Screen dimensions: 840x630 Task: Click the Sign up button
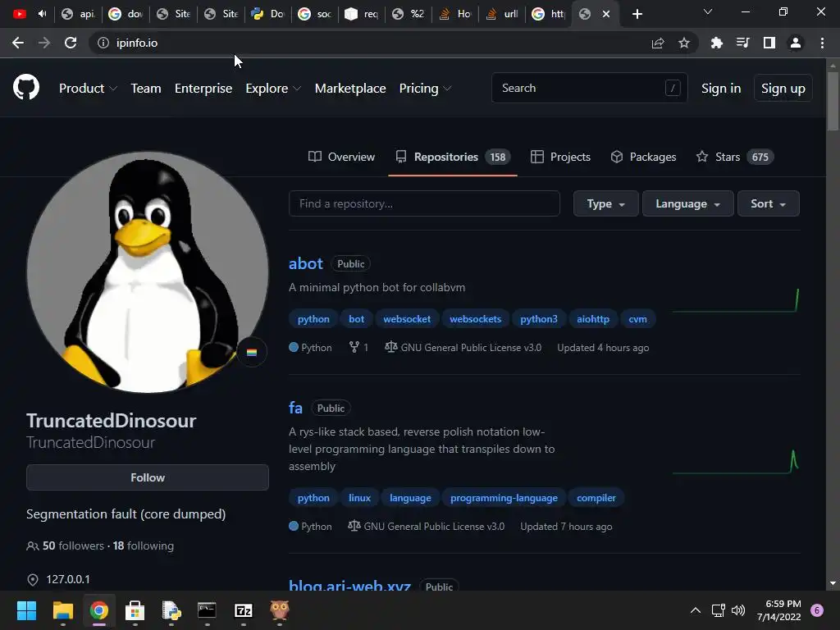click(783, 88)
